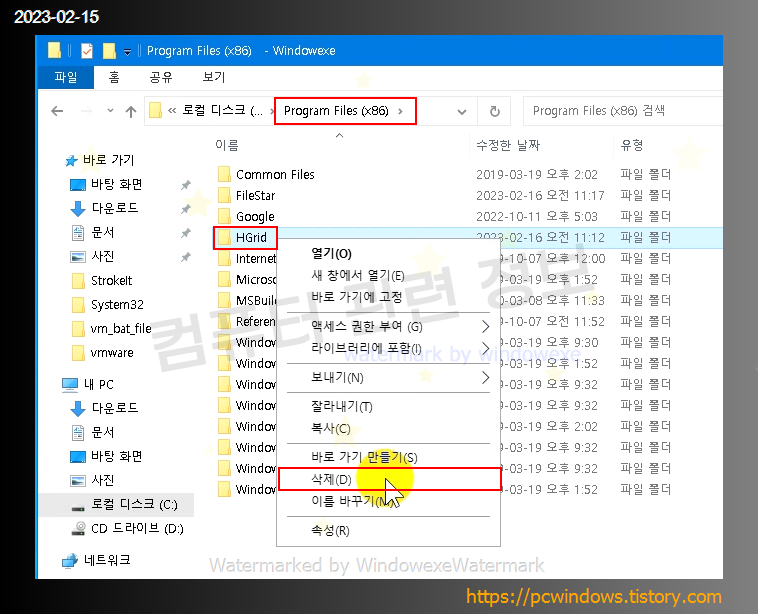Open the 파일 ribbon tab
Image resolution: width=758 pixels, height=614 pixels.
click(66, 77)
